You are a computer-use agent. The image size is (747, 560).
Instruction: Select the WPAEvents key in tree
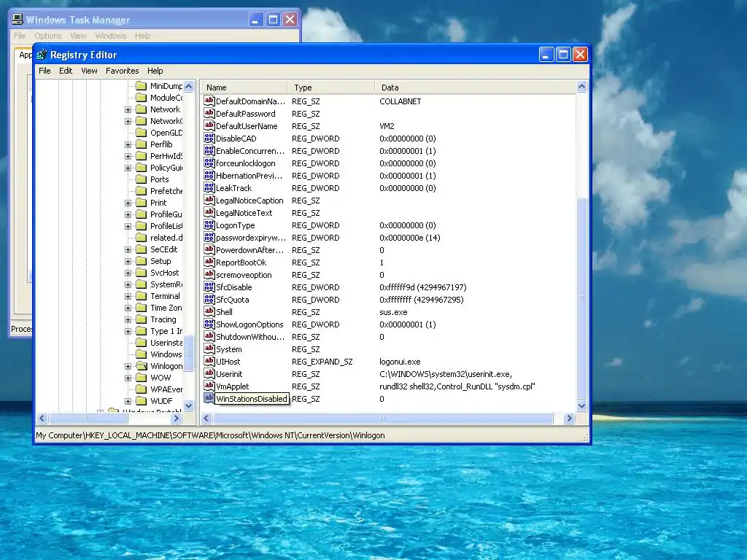pyautogui.click(x=166, y=389)
